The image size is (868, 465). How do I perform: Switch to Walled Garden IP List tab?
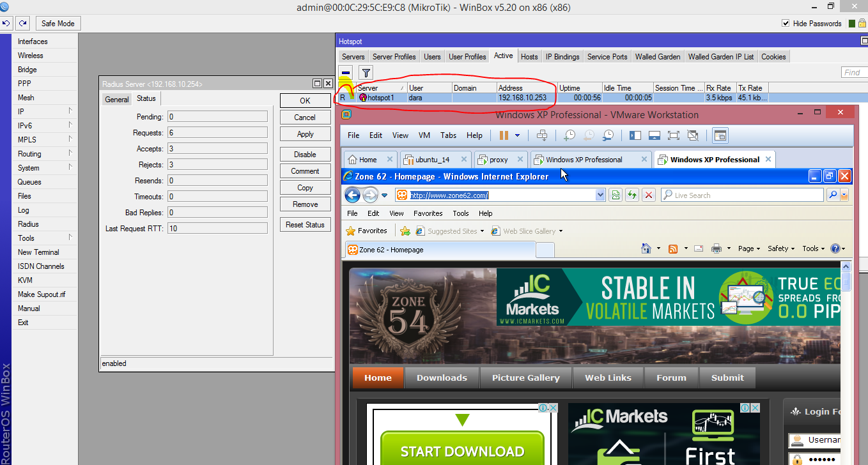point(720,57)
